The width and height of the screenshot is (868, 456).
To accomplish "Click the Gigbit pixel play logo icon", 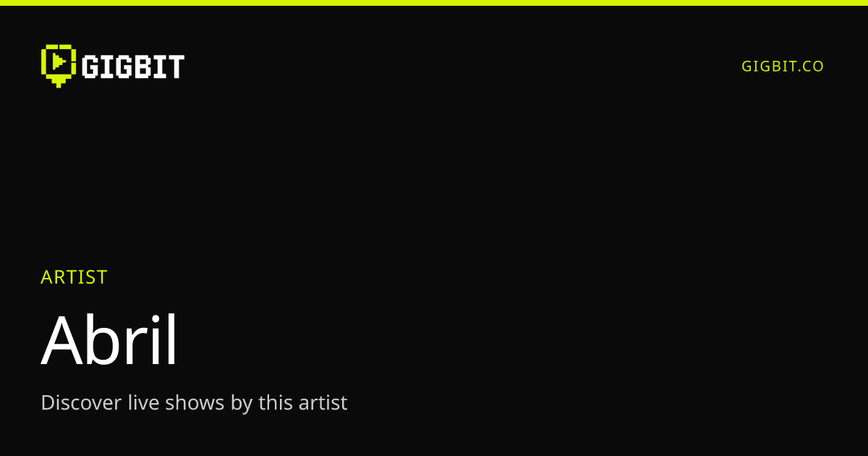I will 59,66.
